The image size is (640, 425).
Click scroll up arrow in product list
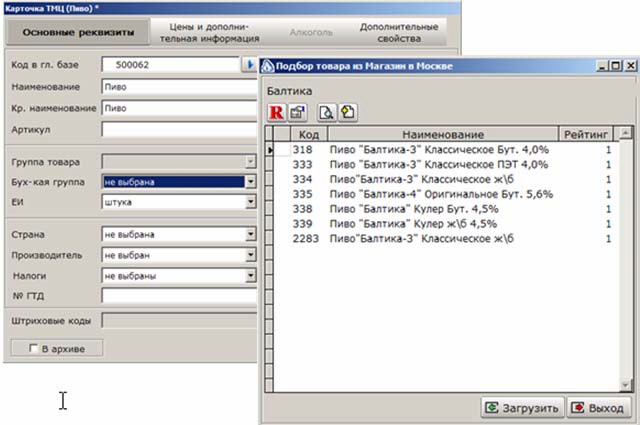(x=625, y=133)
